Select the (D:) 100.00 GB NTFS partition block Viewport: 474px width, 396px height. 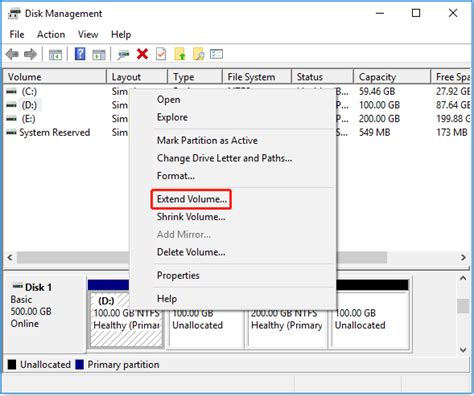tap(127, 319)
